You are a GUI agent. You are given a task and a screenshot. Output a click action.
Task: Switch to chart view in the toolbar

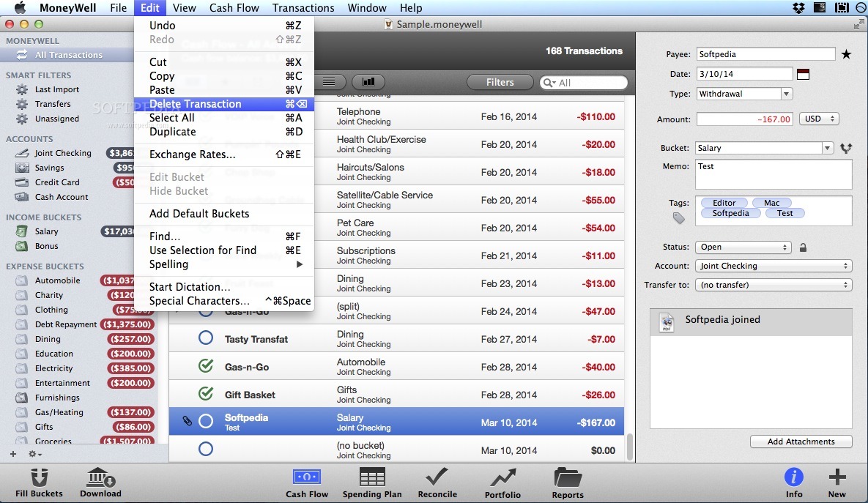368,81
